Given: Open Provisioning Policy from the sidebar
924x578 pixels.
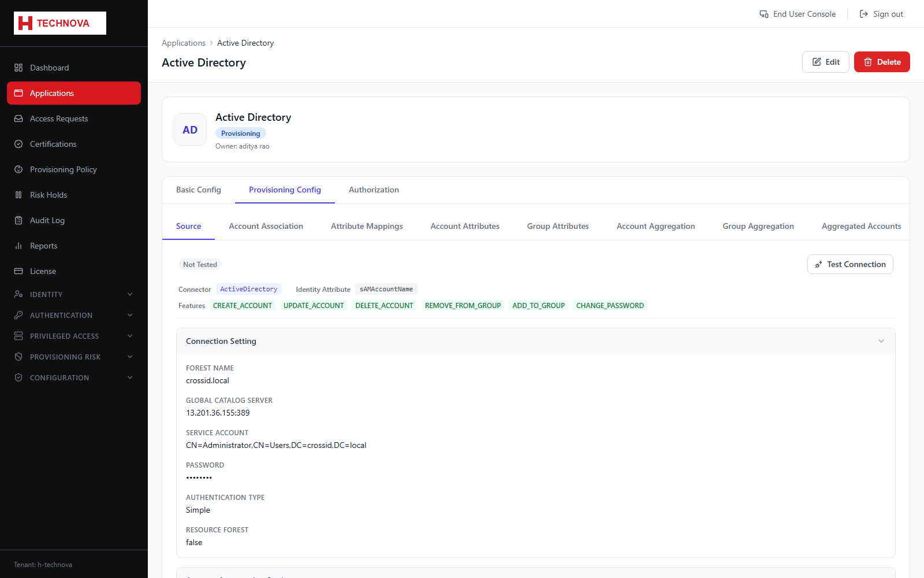Looking at the screenshot, I should (74, 169).
